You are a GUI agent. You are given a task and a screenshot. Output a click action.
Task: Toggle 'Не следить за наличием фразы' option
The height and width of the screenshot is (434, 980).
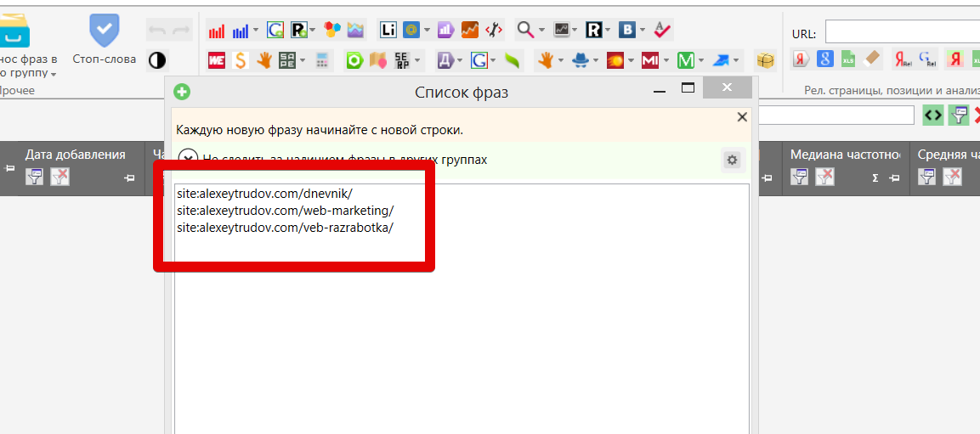[x=189, y=159]
